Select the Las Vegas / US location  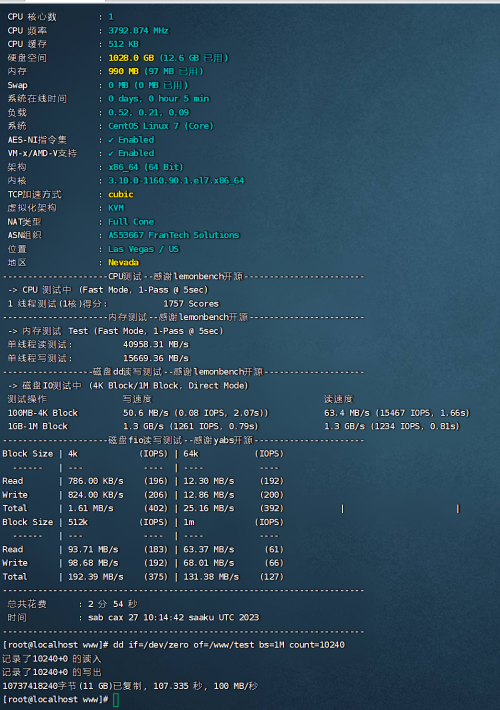click(143, 249)
